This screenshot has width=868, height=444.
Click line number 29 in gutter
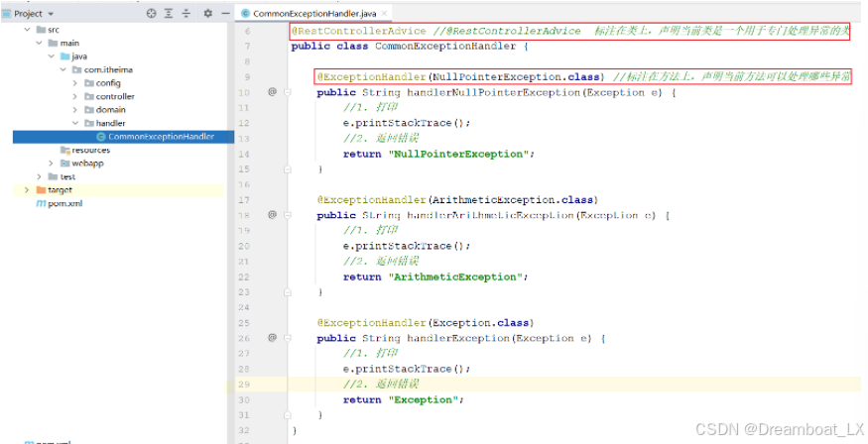click(x=245, y=384)
